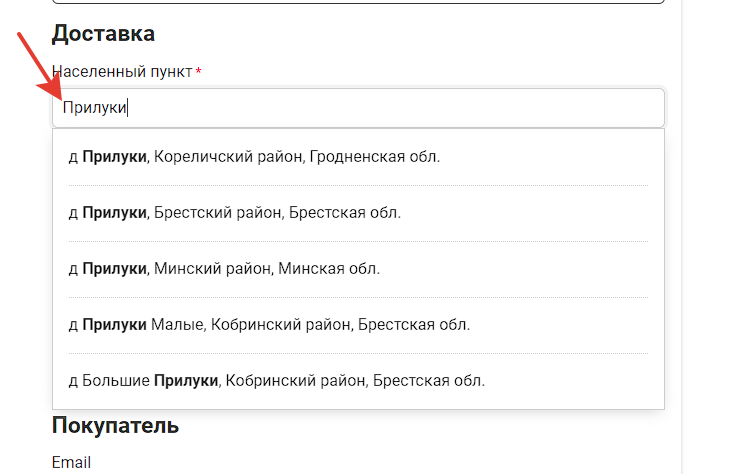The image size is (738, 474).
Task: Select Прилуки, Кореличский район, Гродненская обл. suggestion
Action: 358,157
